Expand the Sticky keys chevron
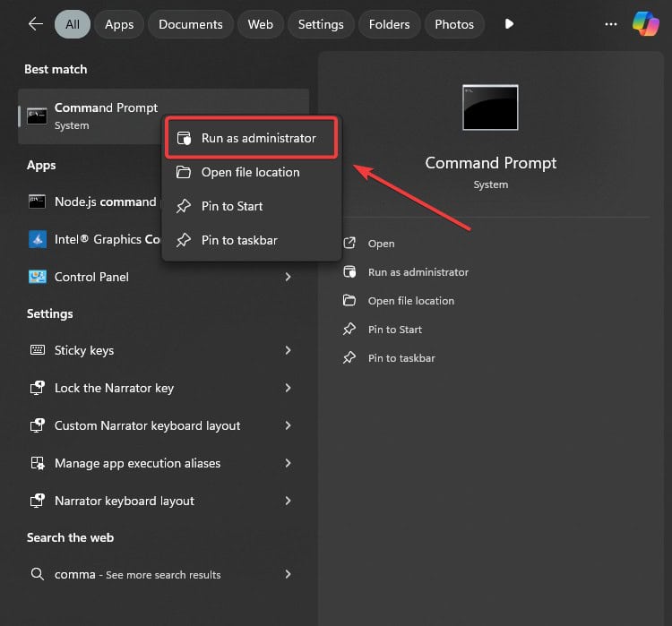This screenshot has height=626, width=672. 288,350
